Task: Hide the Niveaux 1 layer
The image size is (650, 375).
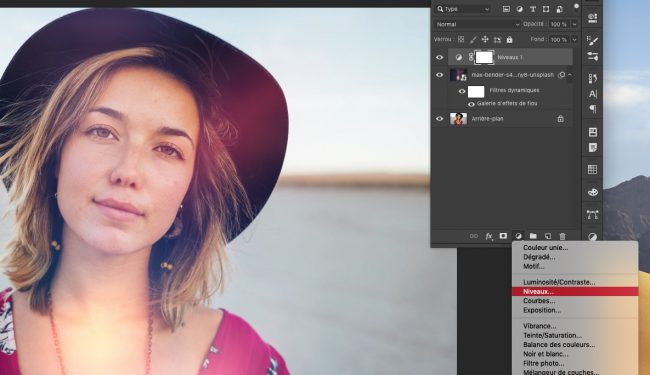Action: [x=439, y=58]
